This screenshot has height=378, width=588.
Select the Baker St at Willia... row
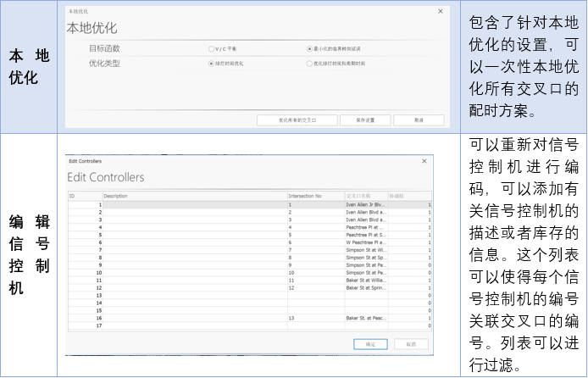pyautogui.click(x=365, y=280)
